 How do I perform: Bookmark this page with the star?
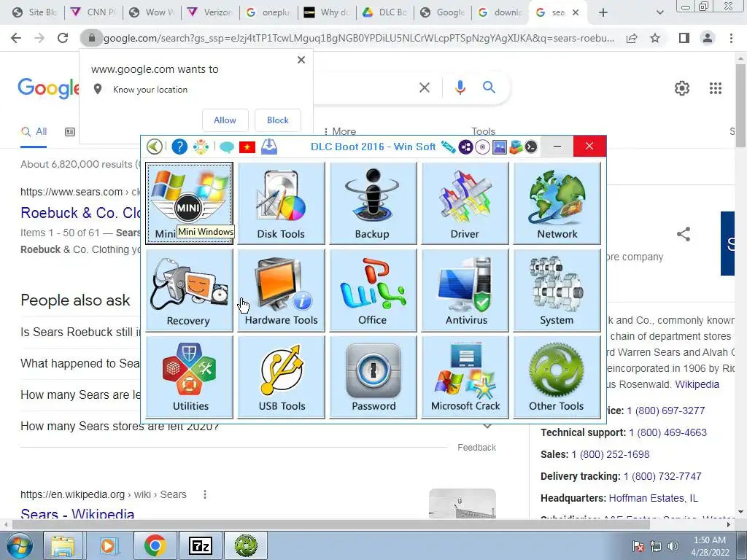[655, 38]
